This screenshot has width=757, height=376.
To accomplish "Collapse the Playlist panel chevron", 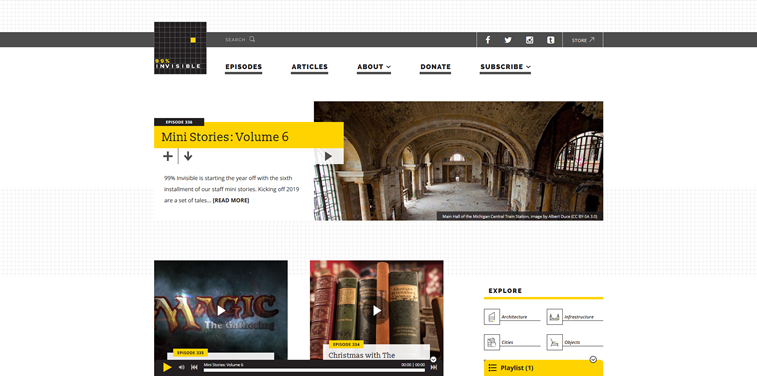I will click(x=593, y=359).
